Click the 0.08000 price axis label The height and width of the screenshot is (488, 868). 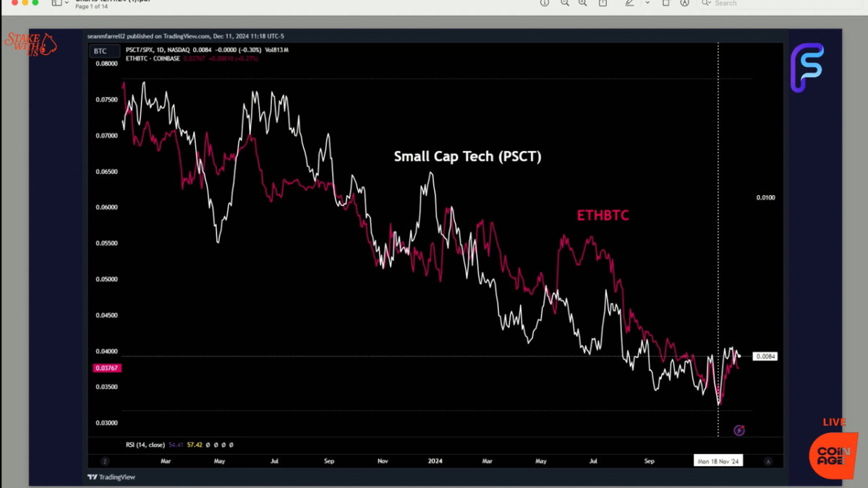[x=106, y=64]
